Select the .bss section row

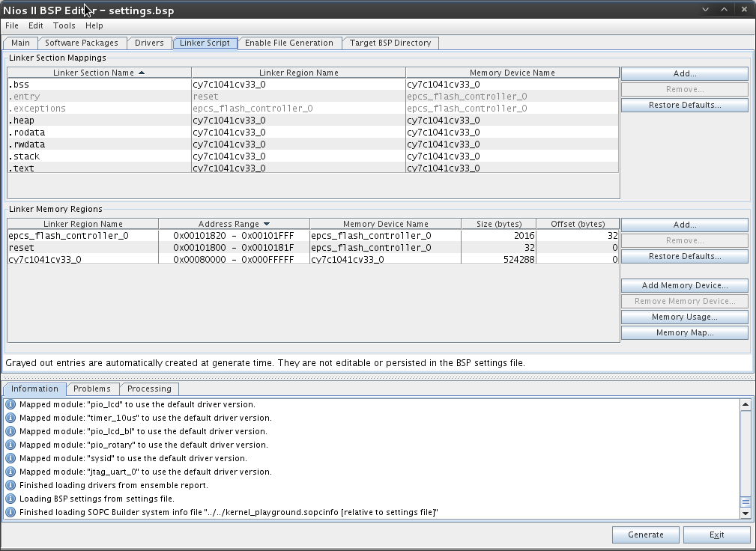point(313,85)
